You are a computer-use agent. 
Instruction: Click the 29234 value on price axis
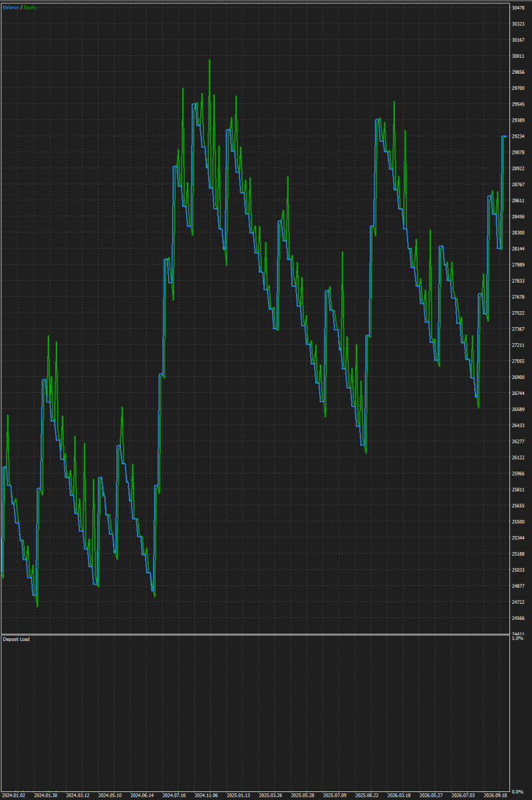click(519, 136)
